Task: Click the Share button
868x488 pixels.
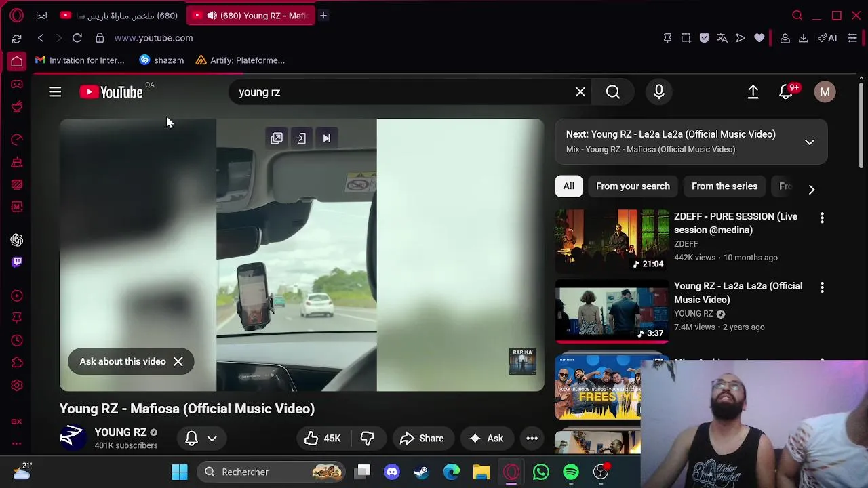Action: point(422,439)
